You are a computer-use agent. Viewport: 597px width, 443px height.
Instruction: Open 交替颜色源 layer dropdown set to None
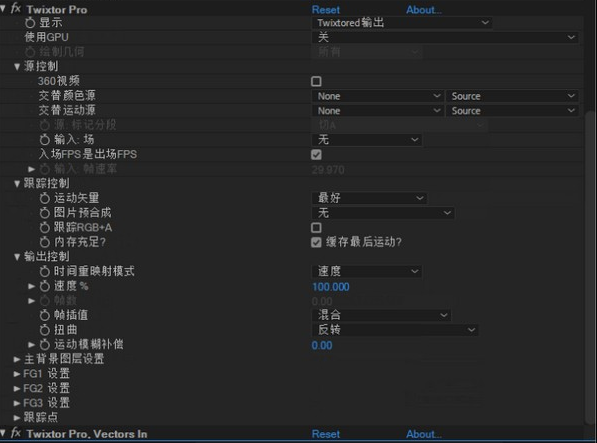coord(377,96)
